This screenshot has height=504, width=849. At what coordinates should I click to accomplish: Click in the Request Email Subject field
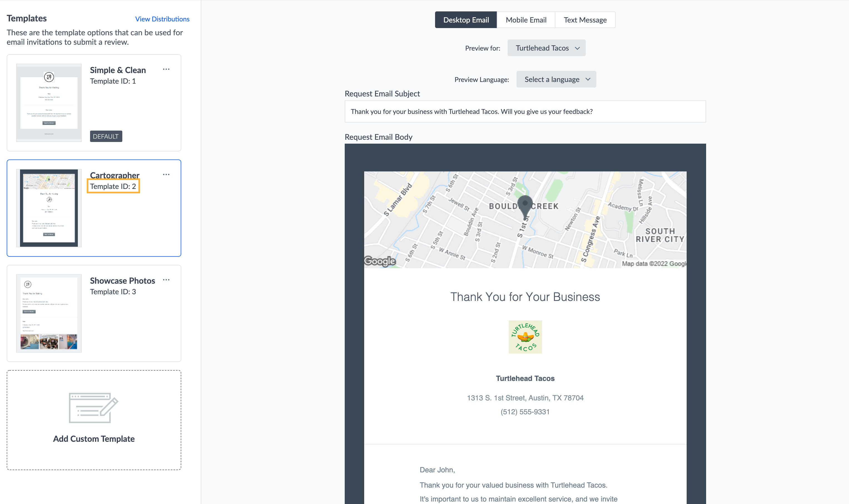point(525,111)
